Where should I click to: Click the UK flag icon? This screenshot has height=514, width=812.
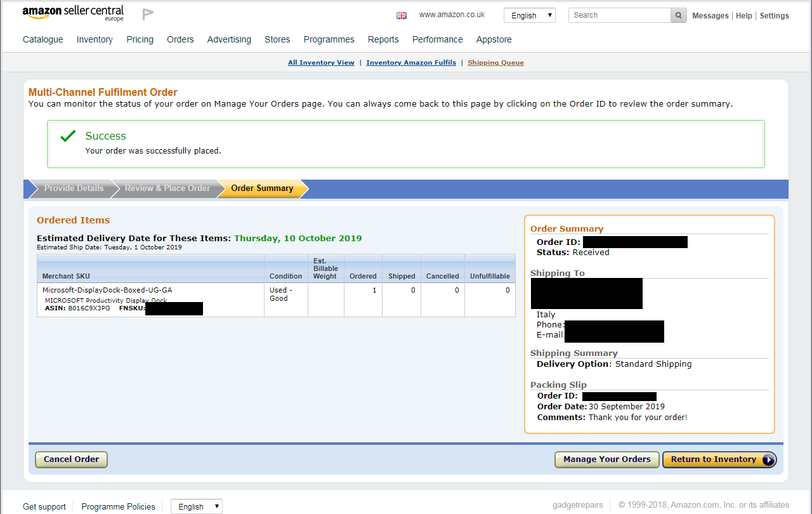tap(402, 15)
